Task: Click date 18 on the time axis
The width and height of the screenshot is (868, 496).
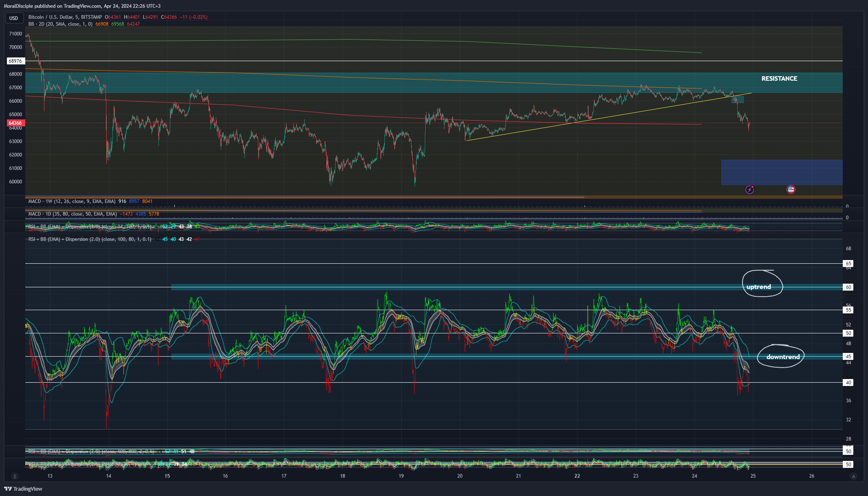Action: (343, 476)
